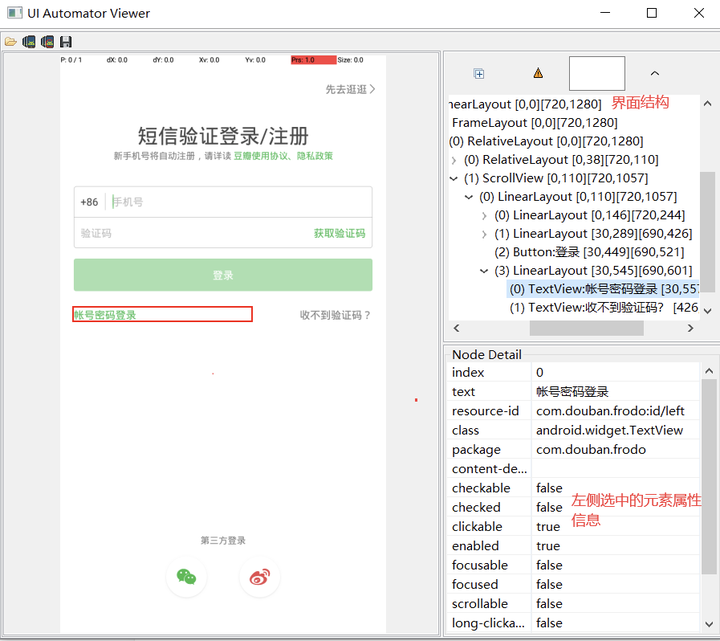720x641 pixels.
Task: Click the empty search box above the hierarchy
Action: [597, 73]
